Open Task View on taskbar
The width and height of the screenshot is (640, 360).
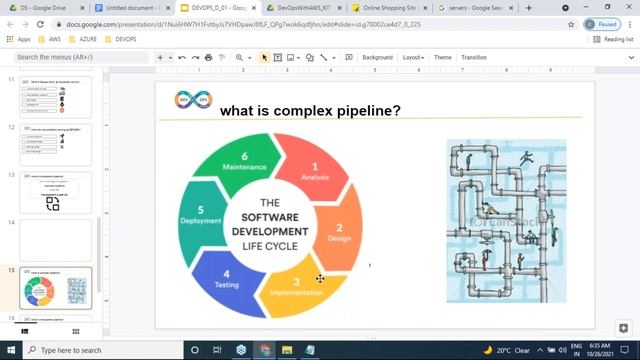[217, 350]
